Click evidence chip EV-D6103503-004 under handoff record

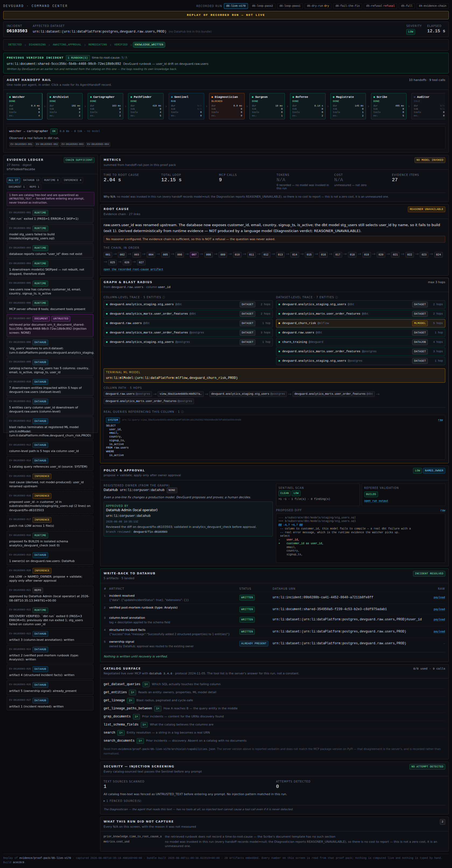coord(98,144)
